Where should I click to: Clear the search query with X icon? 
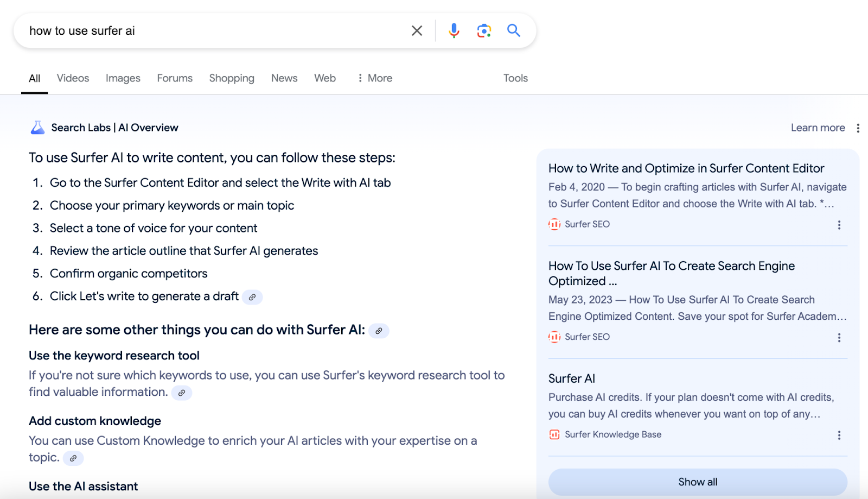pyautogui.click(x=417, y=31)
